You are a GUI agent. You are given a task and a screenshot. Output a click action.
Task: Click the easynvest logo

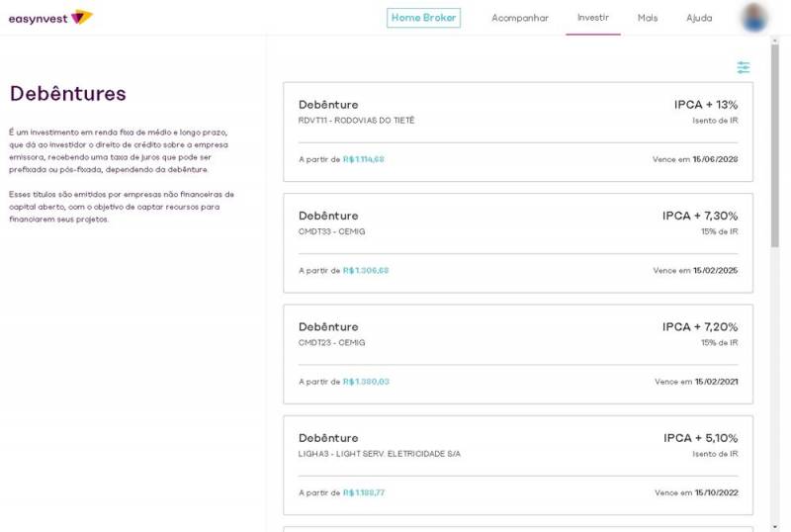(50, 18)
